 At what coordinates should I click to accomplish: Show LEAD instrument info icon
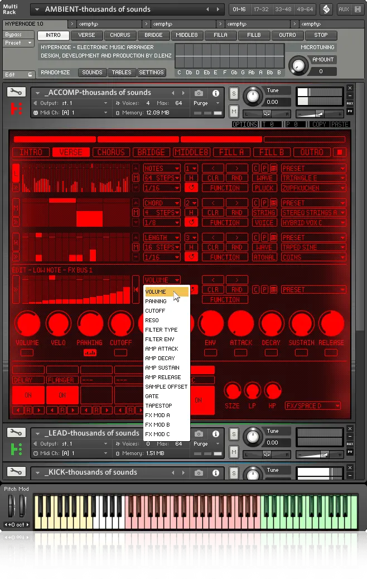pos(216,433)
